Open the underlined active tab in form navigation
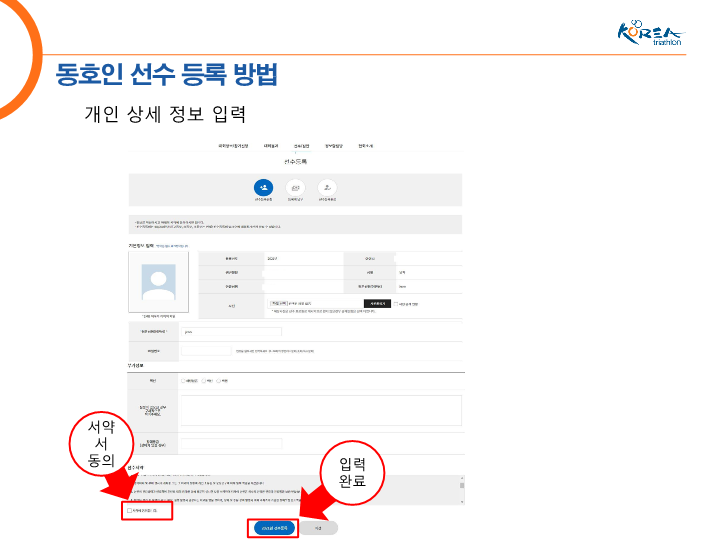The width and height of the screenshot is (720, 540). pos(302,146)
